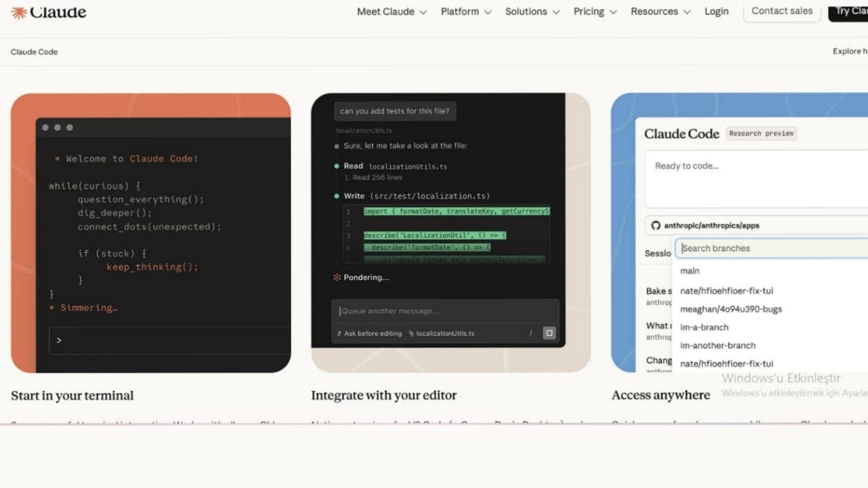Click the chevron next to Meet Claude
This screenshot has height=488, width=868.
[x=423, y=12]
